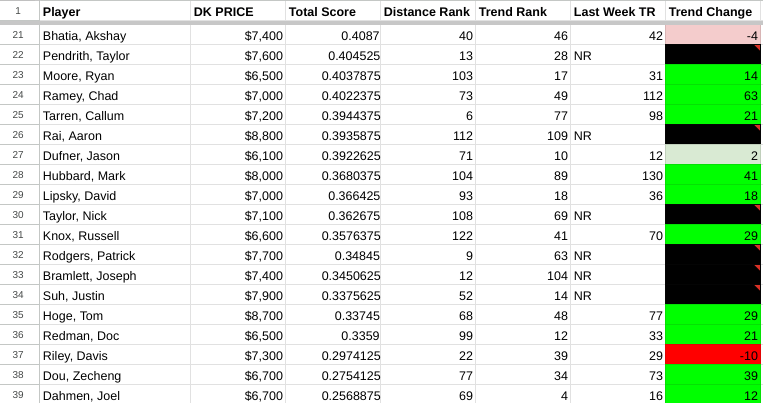763x403 pixels.
Task: Select row number 30 header
Action: pos(19,215)
